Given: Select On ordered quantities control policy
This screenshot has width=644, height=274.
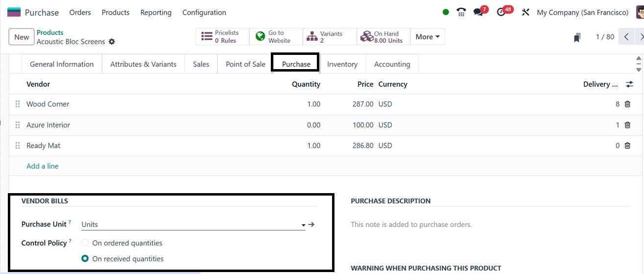Looking at the screenshot, I should point(85,243).
